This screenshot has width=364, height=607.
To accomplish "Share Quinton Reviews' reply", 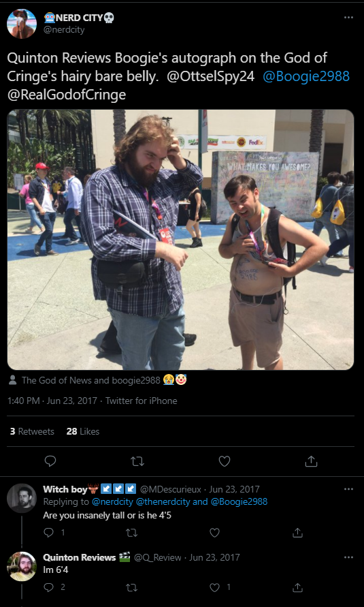I will pyautogui.click(x=297, y=587).
